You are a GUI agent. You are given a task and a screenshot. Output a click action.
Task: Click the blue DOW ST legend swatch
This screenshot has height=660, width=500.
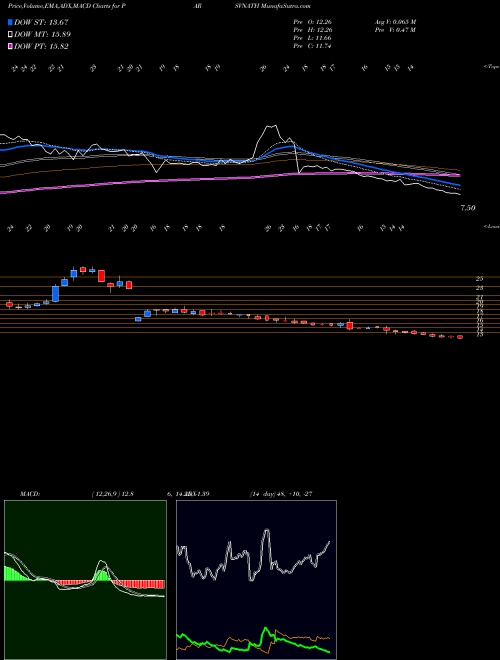click(11, 22)
